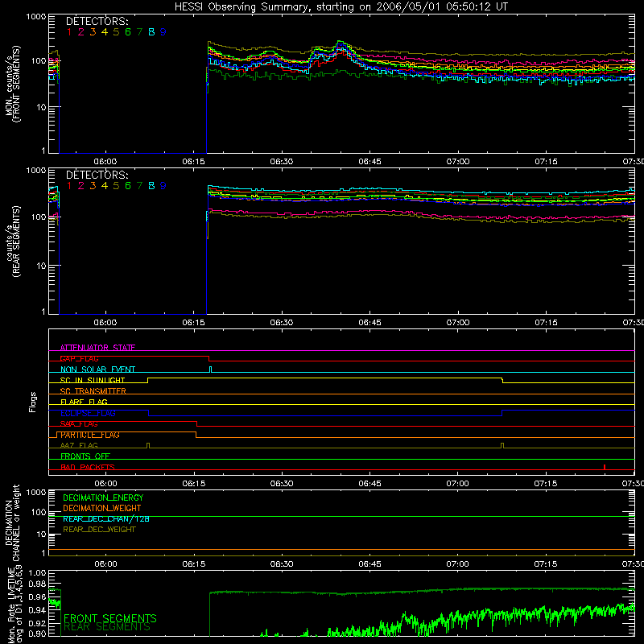The height and width of the screenshot is (644, 644).
Task: Click 06:15 tick under rear segments plot
Action: pos(194,323)
